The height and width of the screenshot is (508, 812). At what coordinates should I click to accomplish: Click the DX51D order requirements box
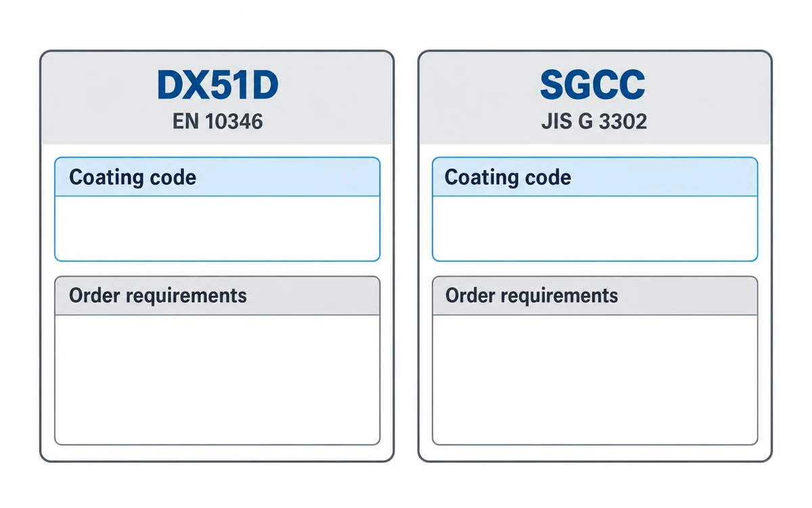pos(217,379)
